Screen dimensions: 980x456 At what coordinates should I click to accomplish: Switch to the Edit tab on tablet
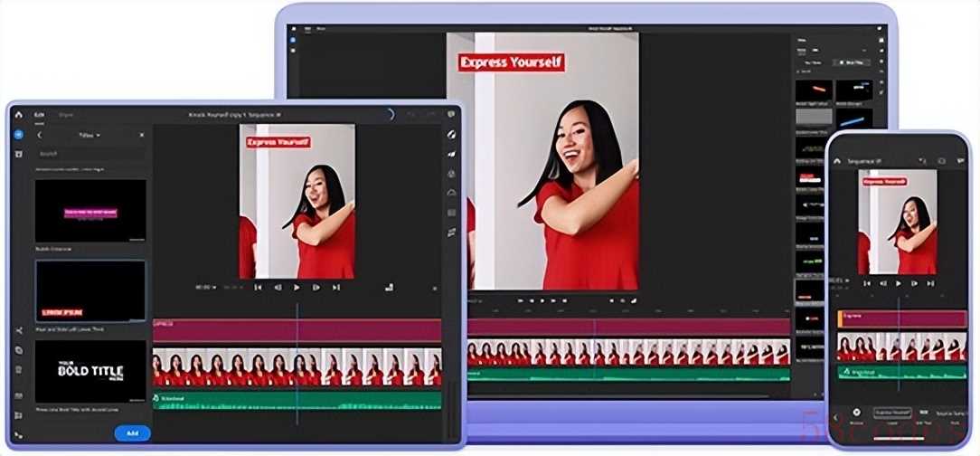39,115
